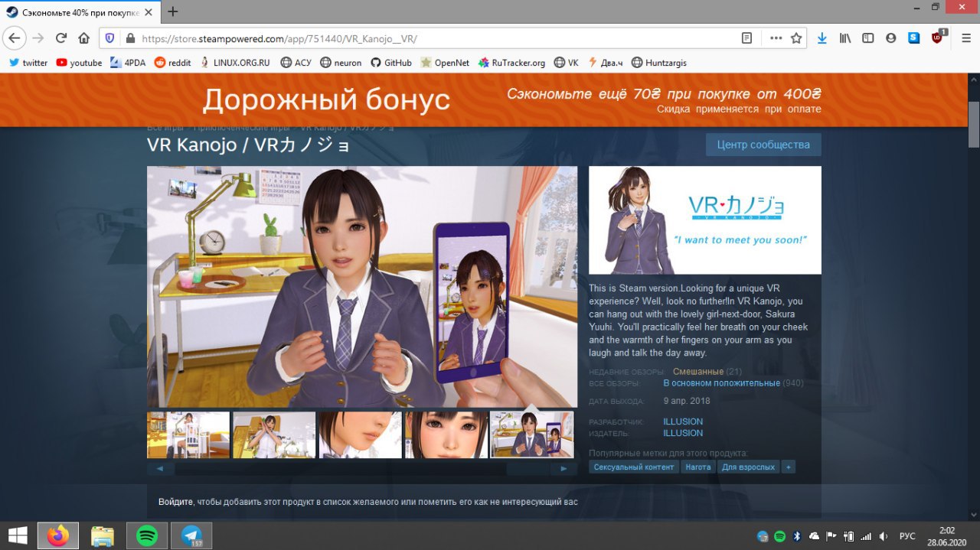The image size is (980, 550).
Task: Open Смешанные recent reviews summary
Action: 697,372
